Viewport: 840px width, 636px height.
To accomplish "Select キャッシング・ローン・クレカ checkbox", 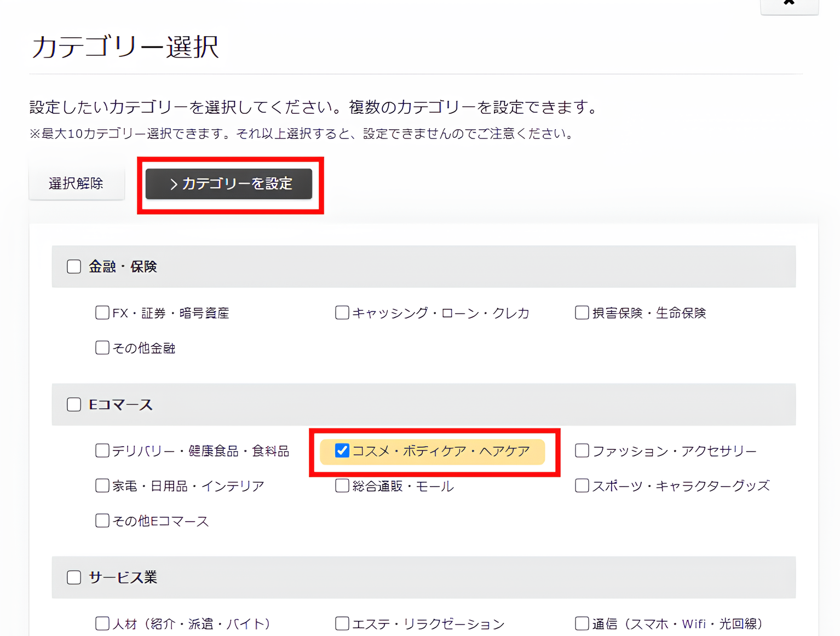I will [342, 313].
